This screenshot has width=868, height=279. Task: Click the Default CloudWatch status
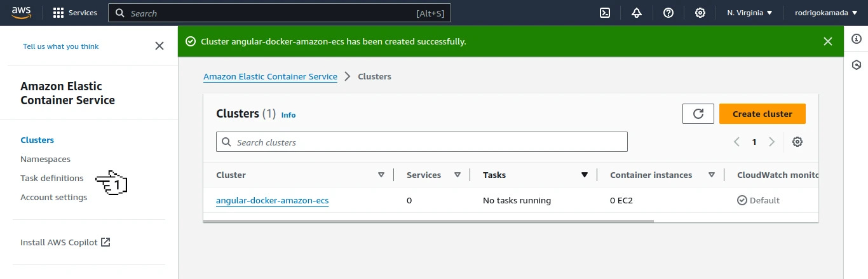pyautogui.click(x=758, y=200)
